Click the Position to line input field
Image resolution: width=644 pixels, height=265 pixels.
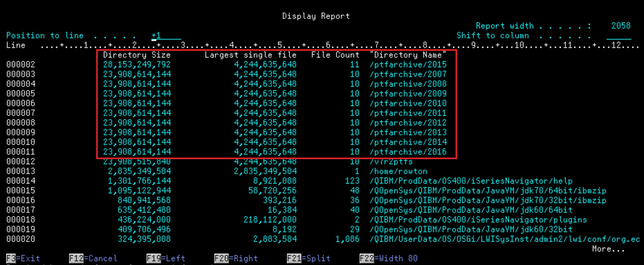(166, 36)
